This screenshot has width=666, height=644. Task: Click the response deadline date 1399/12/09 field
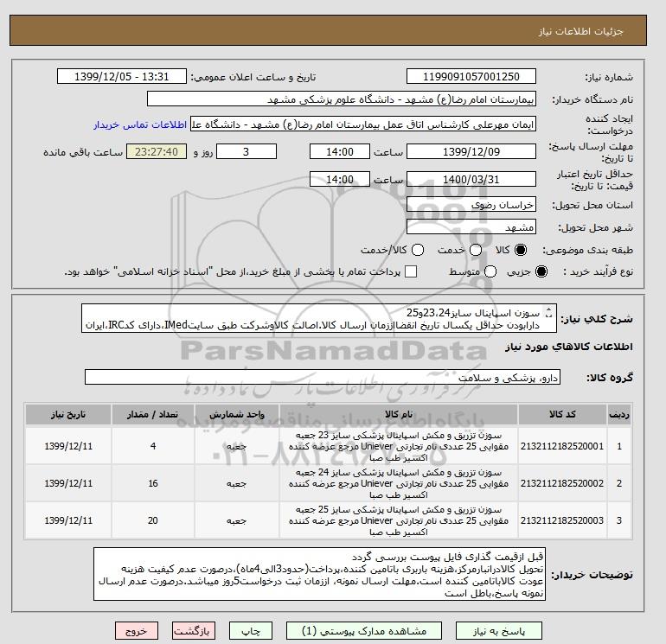[x=471, y=151]
